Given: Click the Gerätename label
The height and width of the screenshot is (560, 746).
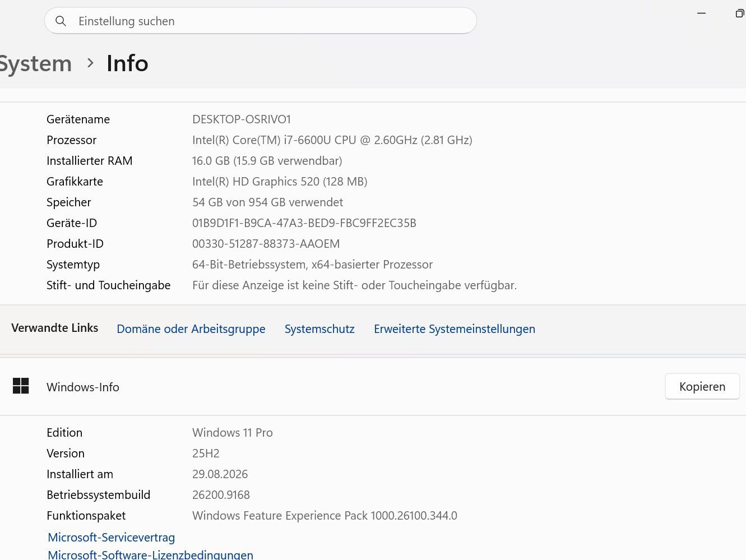Looking at the screenshot, I should click(78, 119).
